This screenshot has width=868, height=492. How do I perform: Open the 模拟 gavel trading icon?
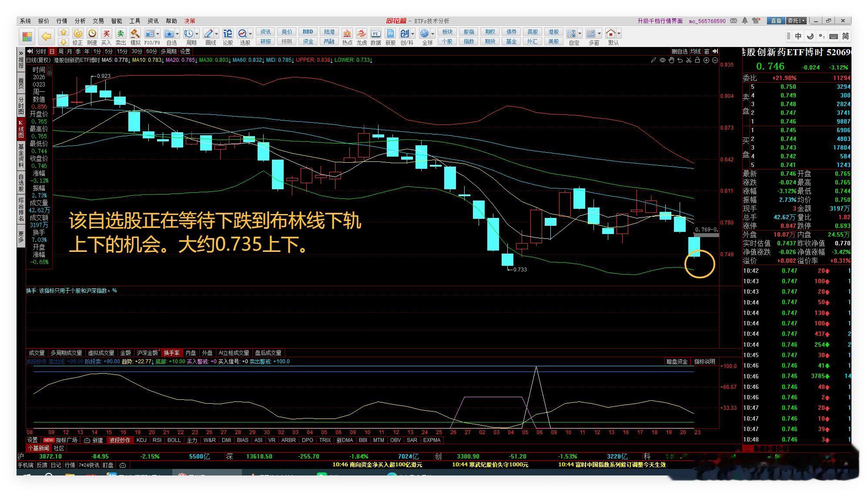[135, 34]
